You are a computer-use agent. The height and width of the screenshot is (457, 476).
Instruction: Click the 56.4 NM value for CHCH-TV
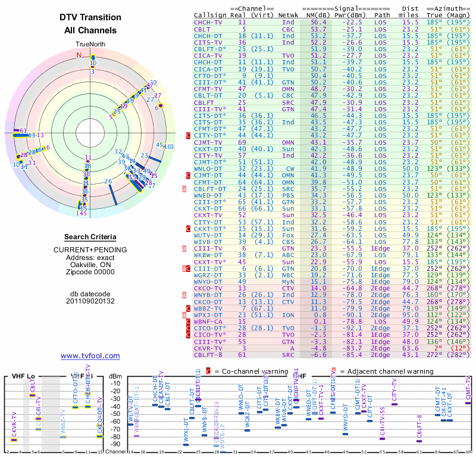(318, 23)
